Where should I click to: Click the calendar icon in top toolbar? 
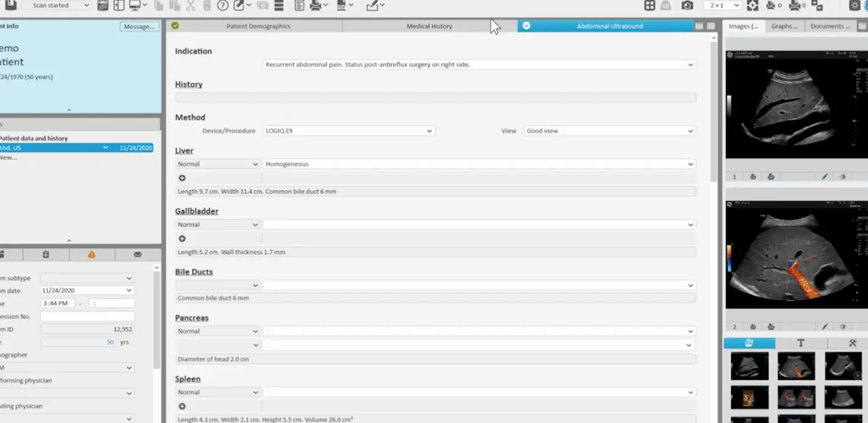coord(103,5)
